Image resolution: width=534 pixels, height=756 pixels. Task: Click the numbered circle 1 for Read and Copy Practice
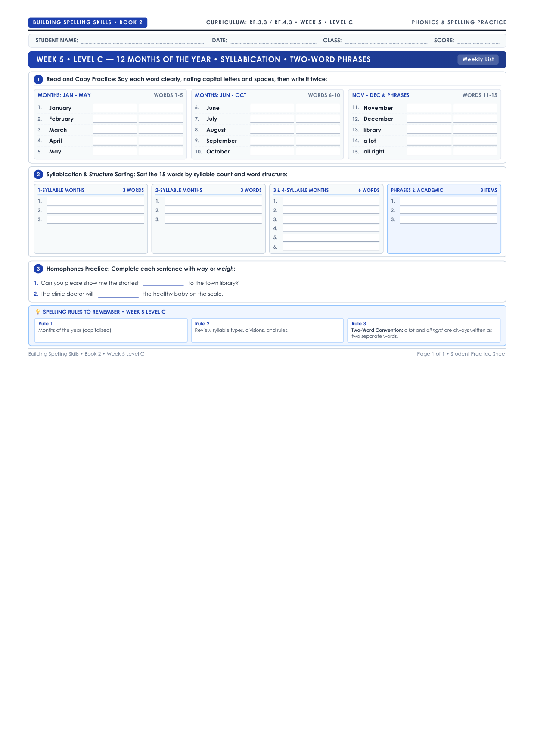[38, 79]
